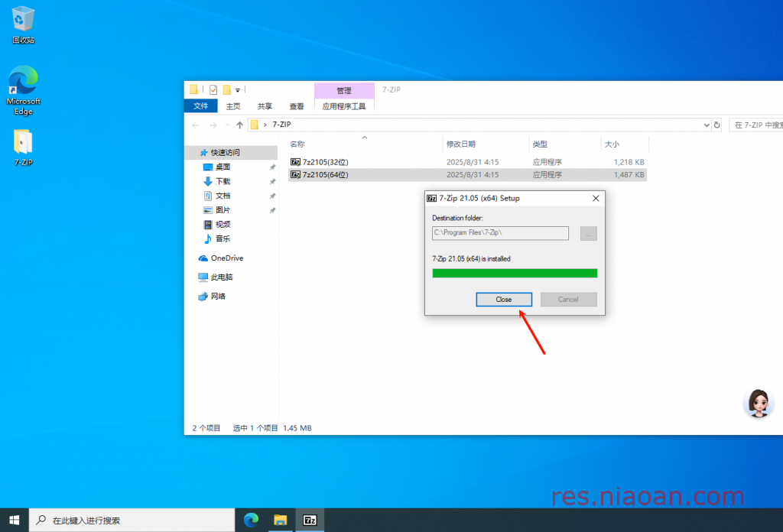Switch to the 查看 ribbon tab
Viewport: 783px width, 532px height.
pos(296,106)
